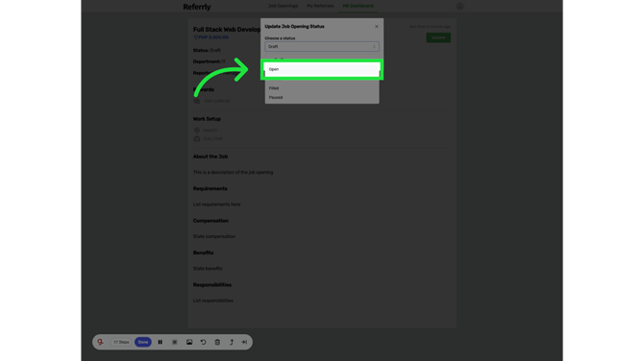Click the 'About the Job' heading
Viewport: 644px width, 361px height.
pos(211,156)
